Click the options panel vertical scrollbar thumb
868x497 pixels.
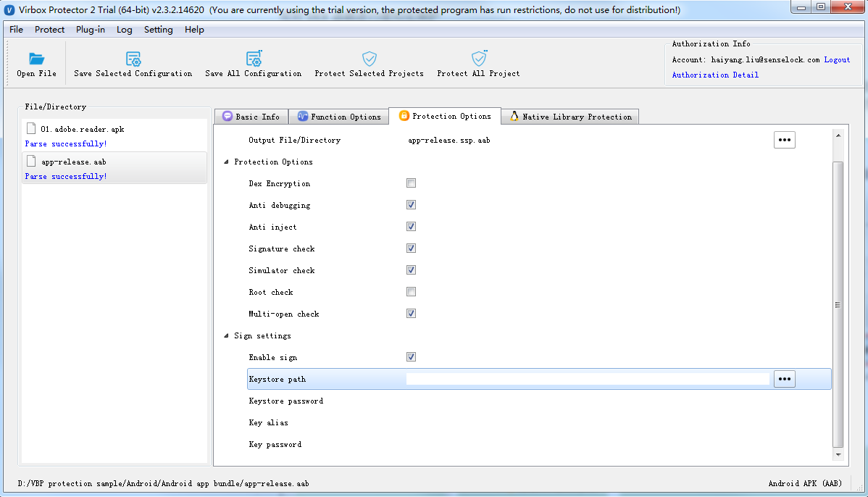point(838,304)
